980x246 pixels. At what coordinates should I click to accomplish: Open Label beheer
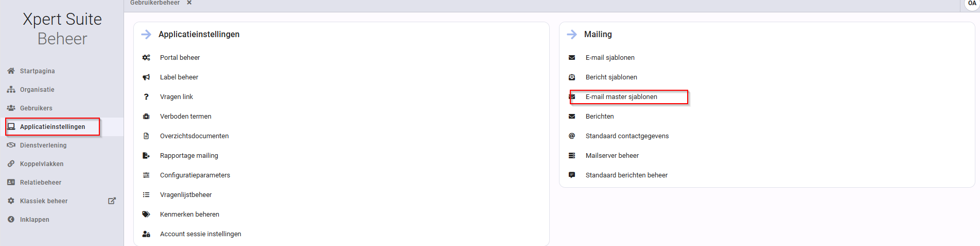point(179,77)
